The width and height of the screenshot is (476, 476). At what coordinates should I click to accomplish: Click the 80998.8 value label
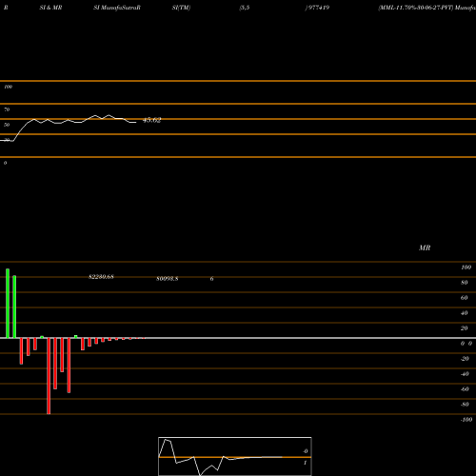click(167, 279)
